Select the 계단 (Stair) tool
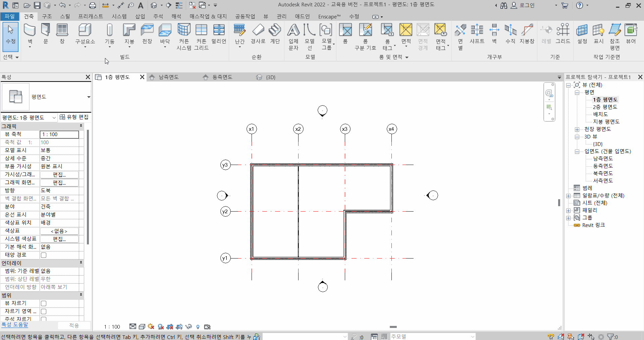This screenshot has width=644, height=340. (275, 34)
